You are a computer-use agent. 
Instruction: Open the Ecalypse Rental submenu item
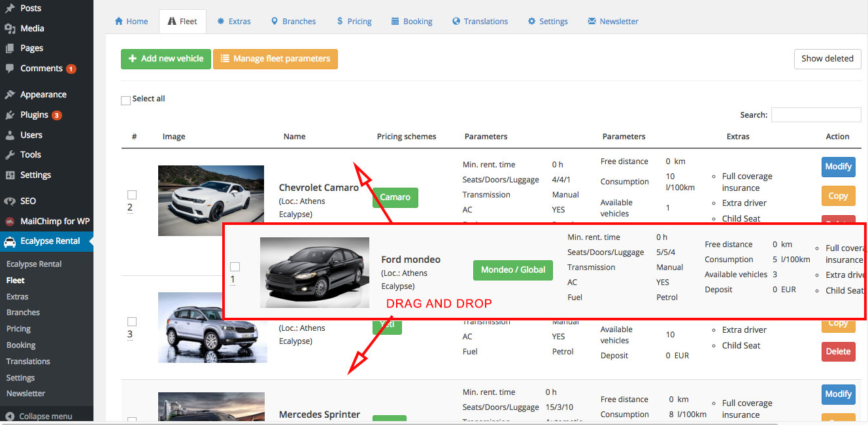pyautogui.click(x=34, y=264)
